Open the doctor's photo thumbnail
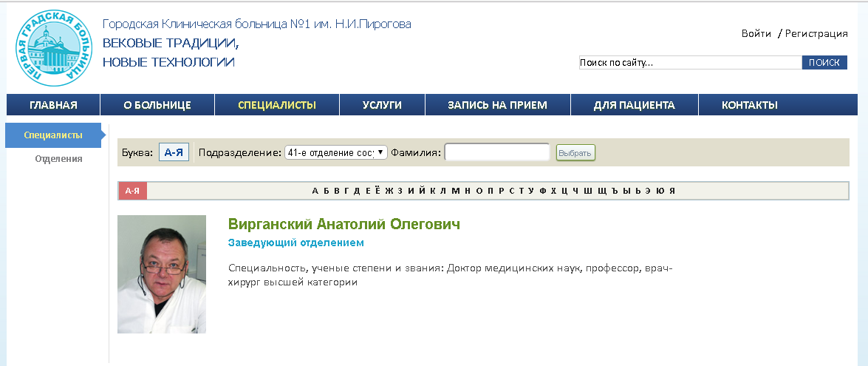 [162, 274]
